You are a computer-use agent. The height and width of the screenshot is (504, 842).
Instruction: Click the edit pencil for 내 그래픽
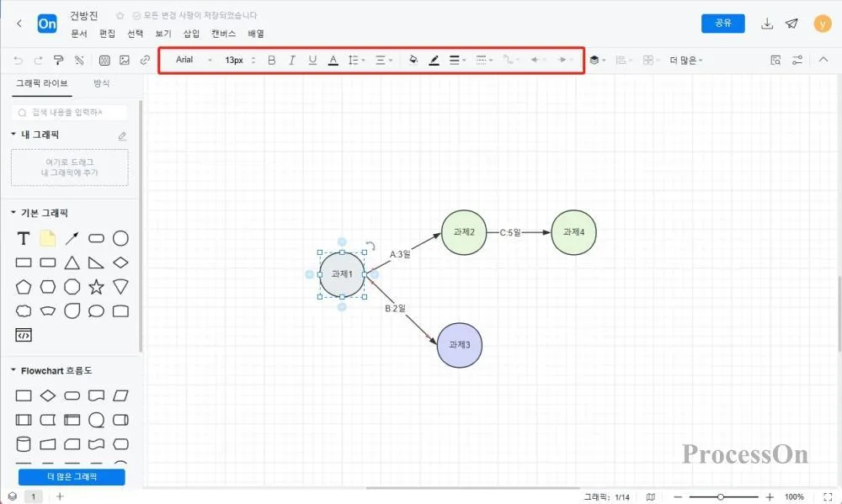[122, 135]
